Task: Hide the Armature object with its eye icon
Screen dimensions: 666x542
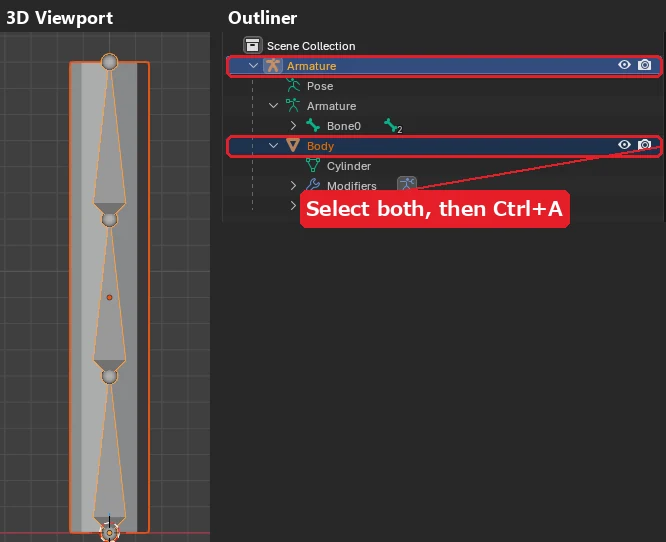Action: pos(624,65)
